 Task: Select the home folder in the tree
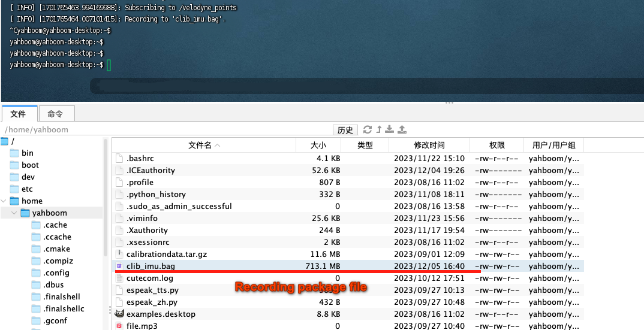pos(32,201)
